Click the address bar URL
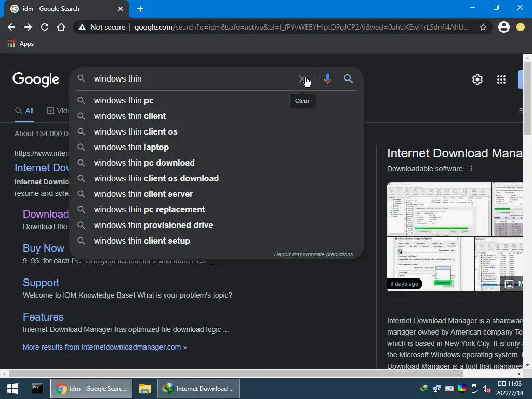This screenshot has height=399, width=532. click(301, 27)
